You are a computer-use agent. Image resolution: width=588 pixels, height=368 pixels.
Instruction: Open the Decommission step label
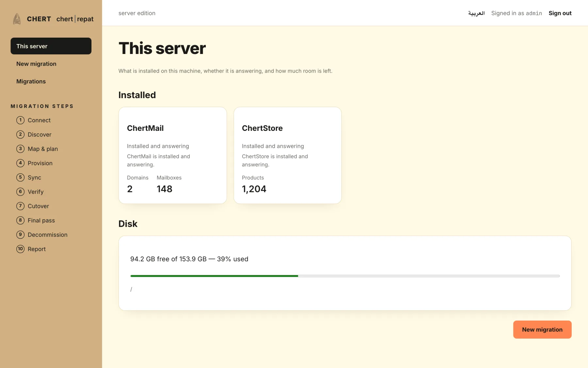(48, 235)
